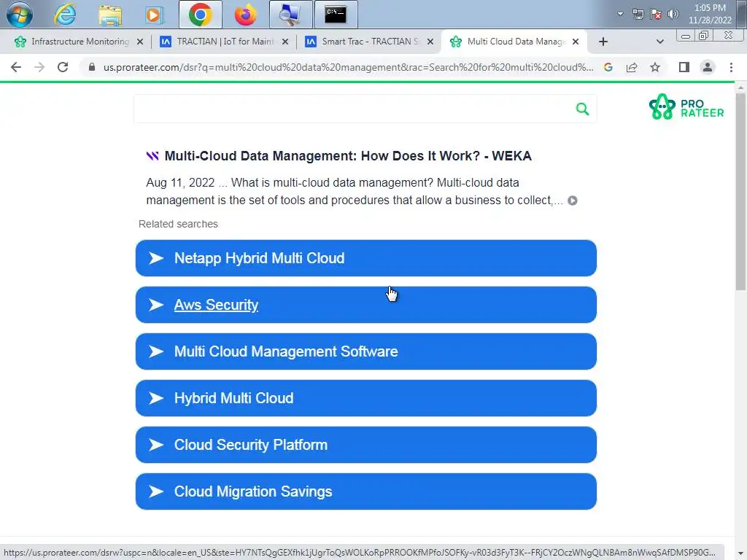
Task: Open command prompt taskbar icon
Action: coord(336,15)
